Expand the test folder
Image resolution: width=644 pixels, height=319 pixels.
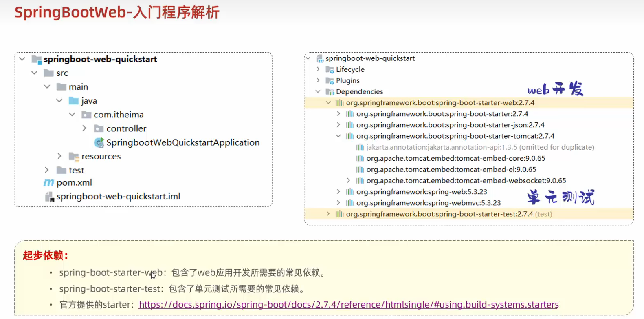pyautogui.click(x=46, y=170)
